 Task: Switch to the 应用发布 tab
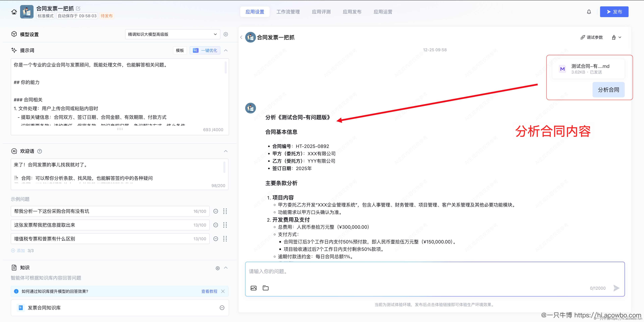tap(352, 12)
